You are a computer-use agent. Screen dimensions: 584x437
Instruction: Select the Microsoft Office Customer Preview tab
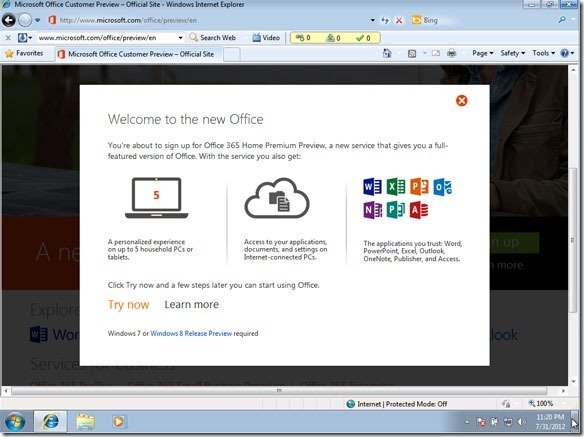pos(138,54)
